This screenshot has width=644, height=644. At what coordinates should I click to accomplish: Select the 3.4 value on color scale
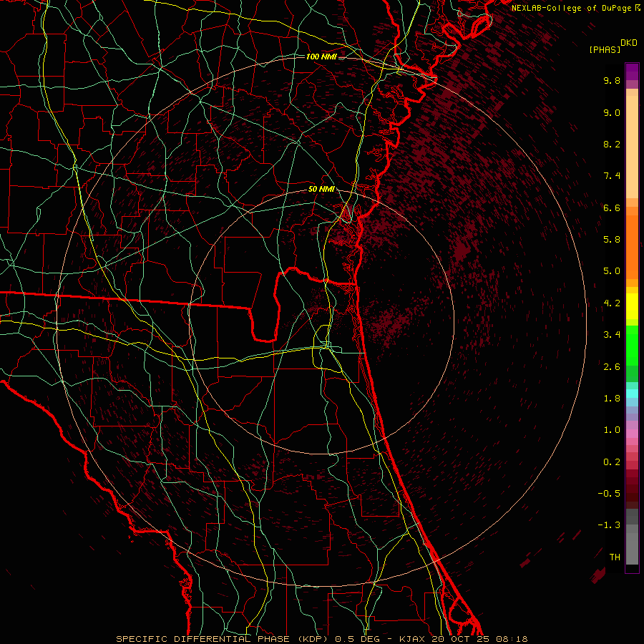(x=612, y=335)
